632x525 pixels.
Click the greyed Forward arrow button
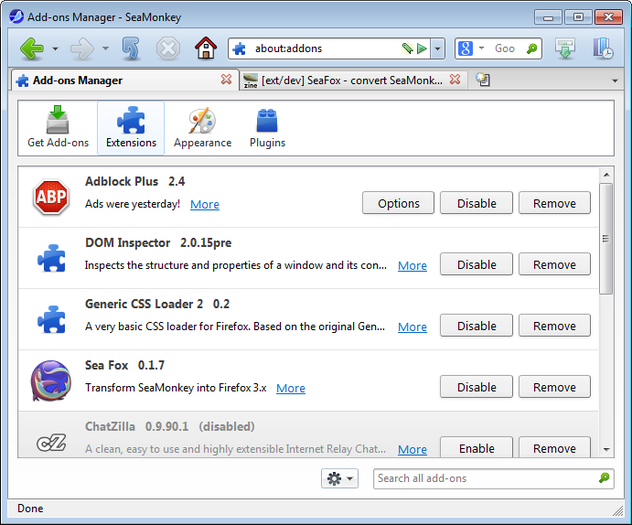82,49
